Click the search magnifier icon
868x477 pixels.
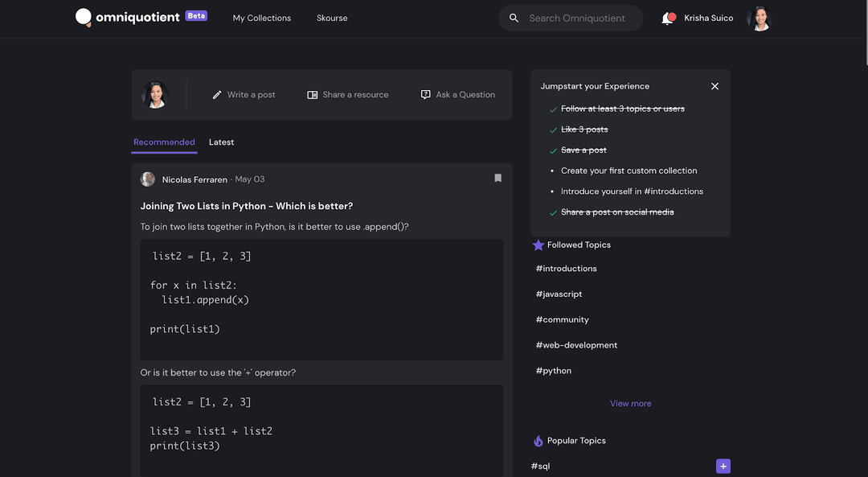pos(514,19)
